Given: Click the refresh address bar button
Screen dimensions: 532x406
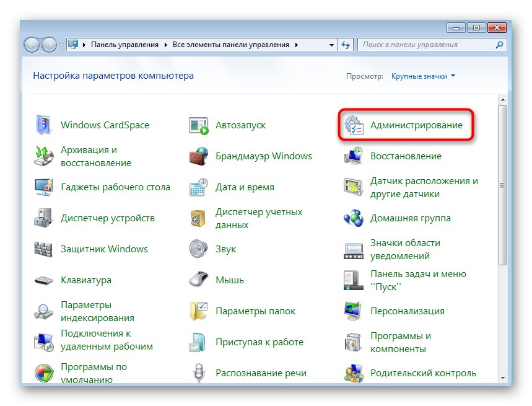Looking at the screenshot, I should coord(346,44).
